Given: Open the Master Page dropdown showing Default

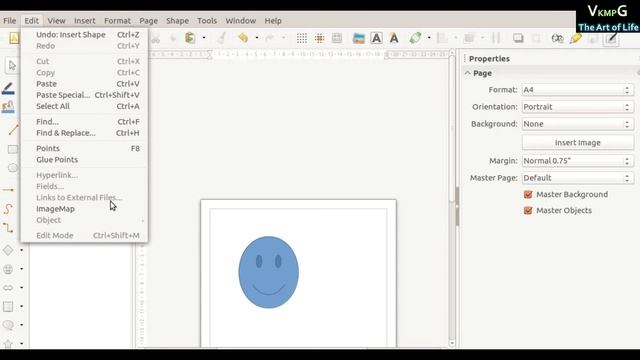Looking at the screenshot, I should [x=578, y=178].
